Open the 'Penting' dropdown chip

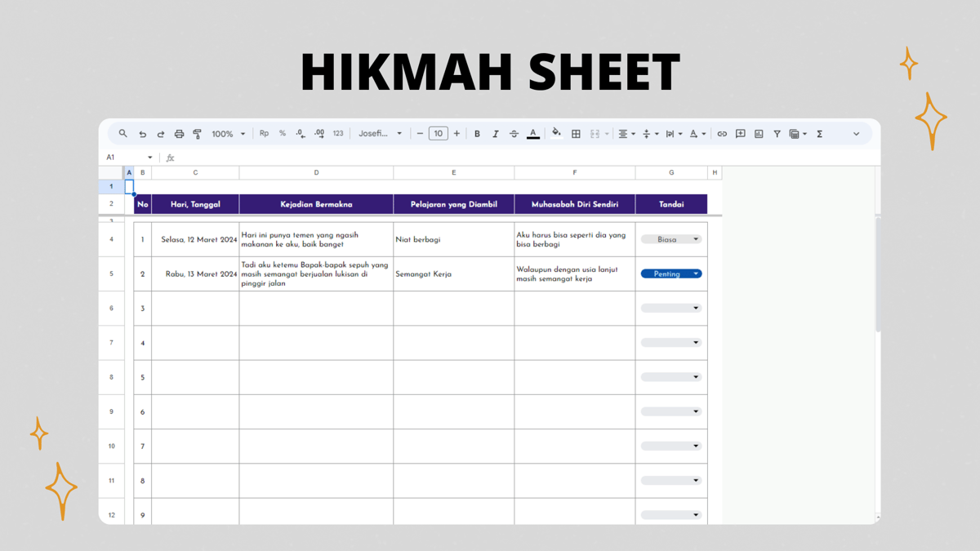pyautogui.click(x=671, y=274)
